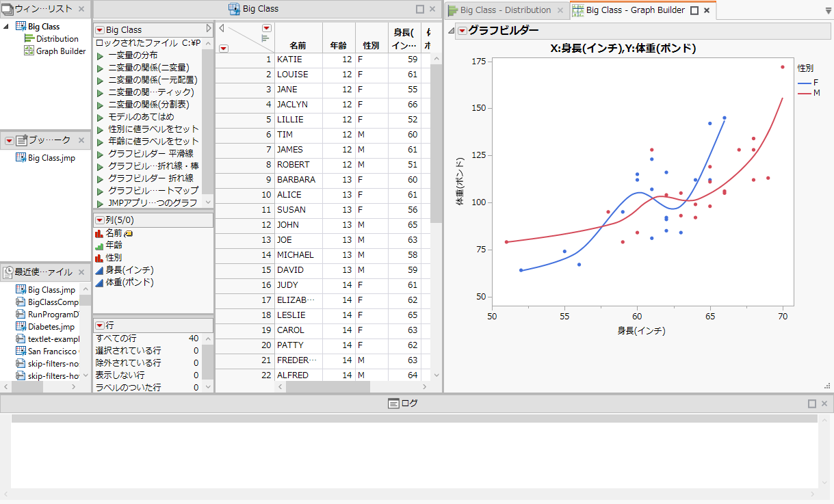Click the ordinal icon beside 年齢 column
Screen dimensions: 834x504
click(x=99, y=246)
